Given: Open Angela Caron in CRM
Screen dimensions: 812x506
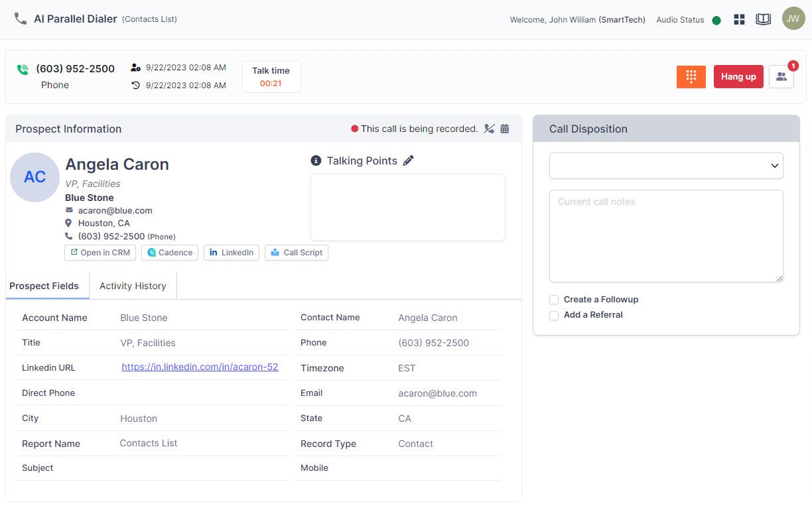Looking at the screenshot, I should (100, 252).
